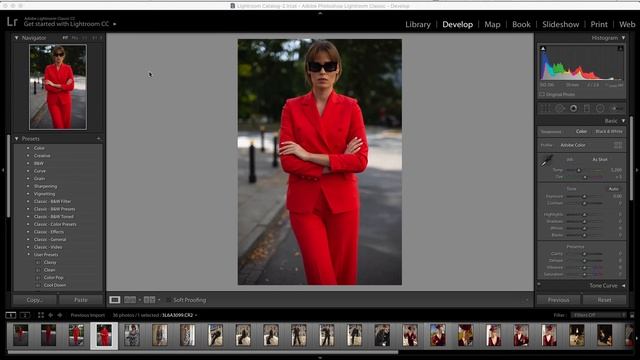Click the Temp slider handle
640x360 pixels.
tap(579, 170)
